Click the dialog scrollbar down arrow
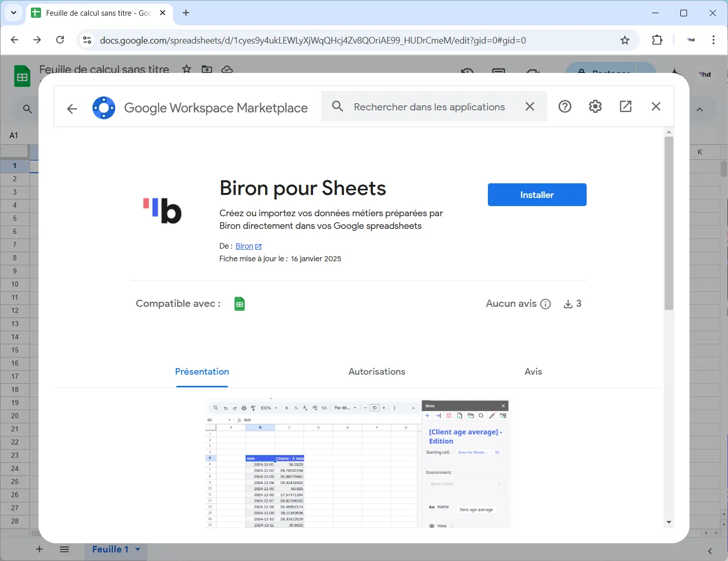 pos(669,523)
